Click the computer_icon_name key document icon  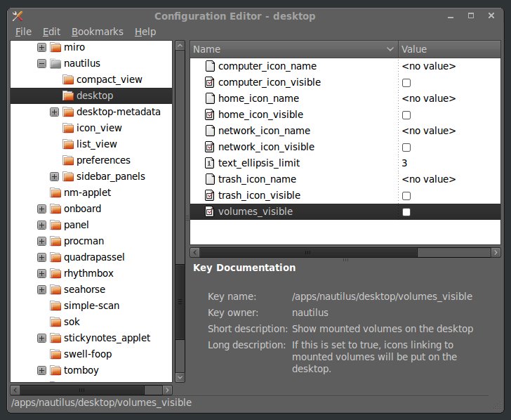pyautogui.click(x=209, y=66)
